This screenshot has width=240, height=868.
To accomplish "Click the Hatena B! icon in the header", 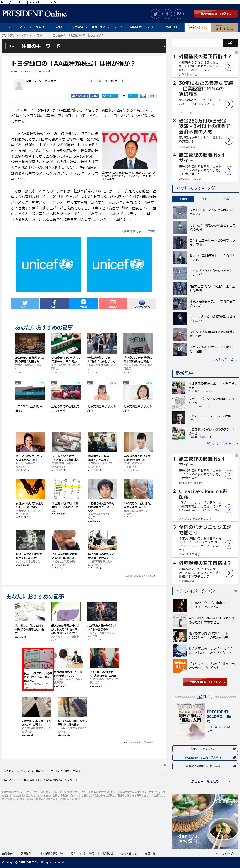I will coord(179,14).
